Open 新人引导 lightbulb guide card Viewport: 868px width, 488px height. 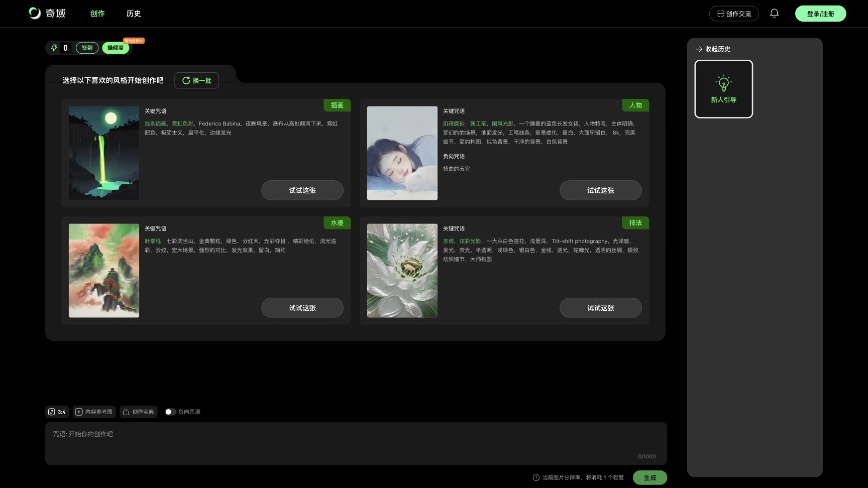[x=723, y=89]
